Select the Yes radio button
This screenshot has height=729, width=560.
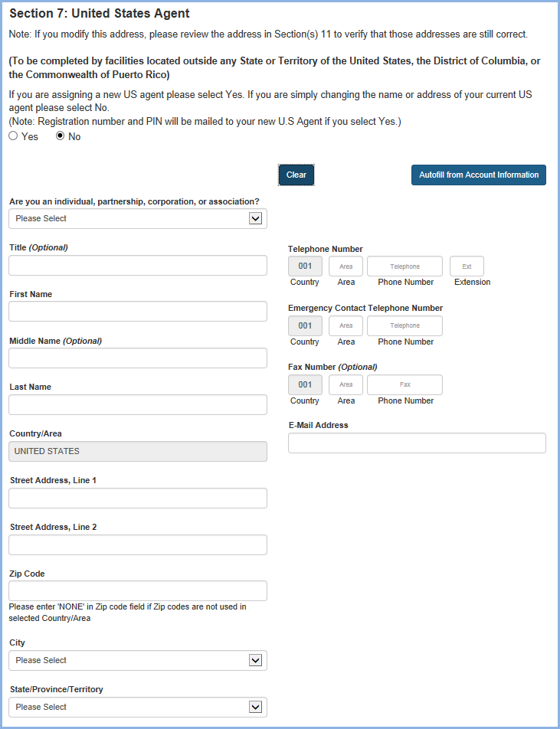click(x=13, y=136)
